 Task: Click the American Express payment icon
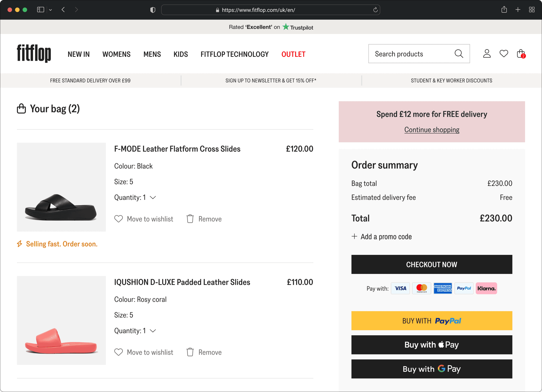443,288
